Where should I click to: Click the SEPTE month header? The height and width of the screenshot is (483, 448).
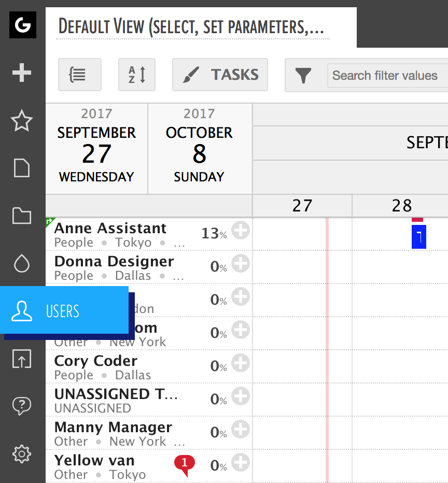427,143
